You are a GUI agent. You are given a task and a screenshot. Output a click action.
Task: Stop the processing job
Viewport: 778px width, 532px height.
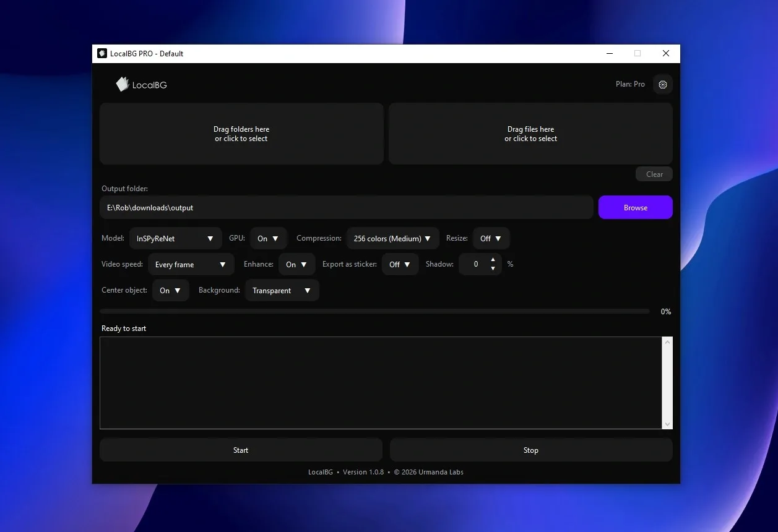(x=531, y=450)
